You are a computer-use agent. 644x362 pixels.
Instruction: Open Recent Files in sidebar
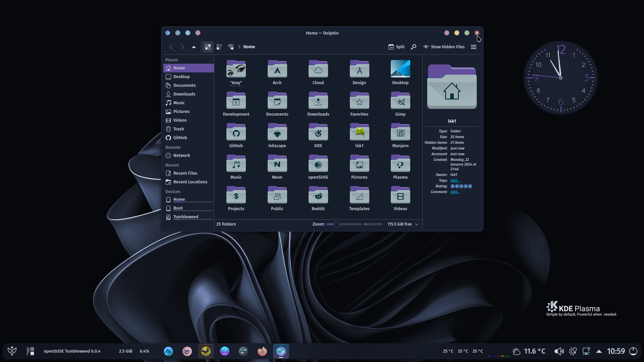[x=189, y=173]
